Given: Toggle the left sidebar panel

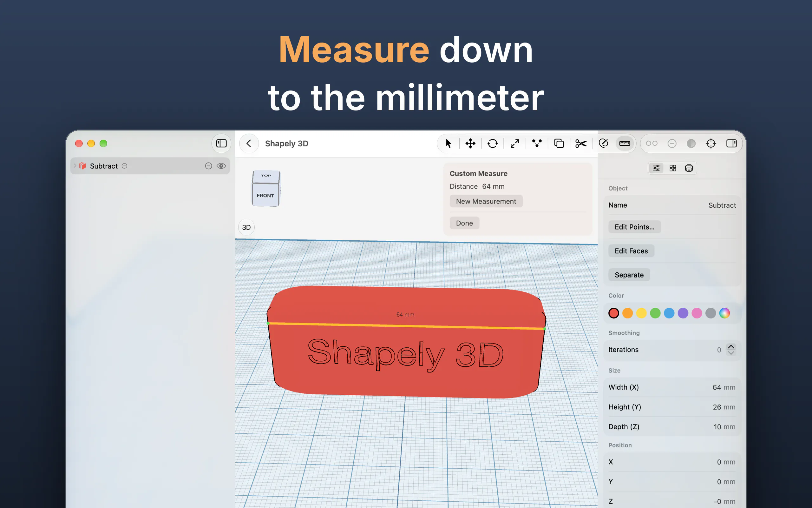Looking at the screenshot, I should tap(221, 144).
